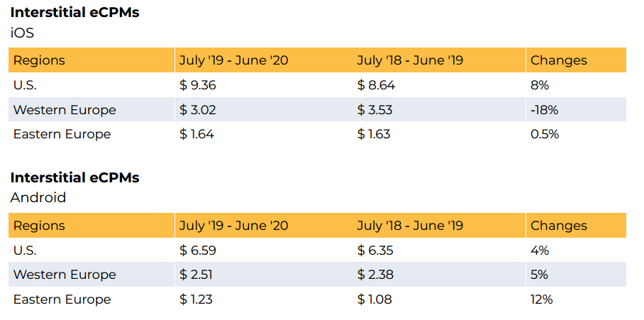Select the iOS Western Europe row label
This screenshot has width=644, height=320.
[x=65, y=110]
